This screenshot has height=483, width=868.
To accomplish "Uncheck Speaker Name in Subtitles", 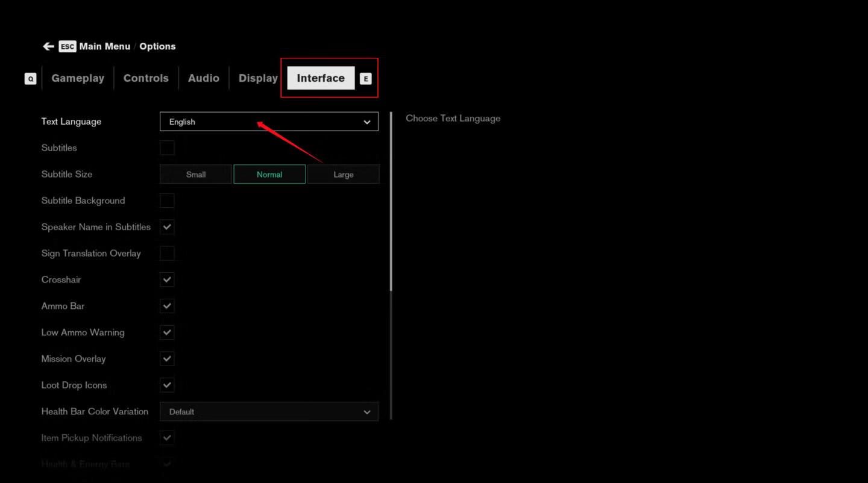I will (x=167, y=227).
